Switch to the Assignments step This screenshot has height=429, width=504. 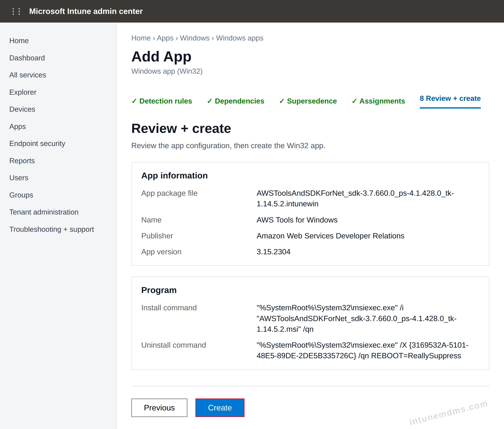(x=378, y=101)
